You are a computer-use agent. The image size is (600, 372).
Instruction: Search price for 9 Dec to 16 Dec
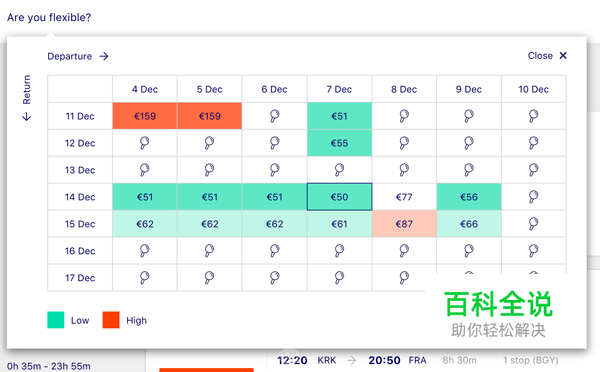469,251
